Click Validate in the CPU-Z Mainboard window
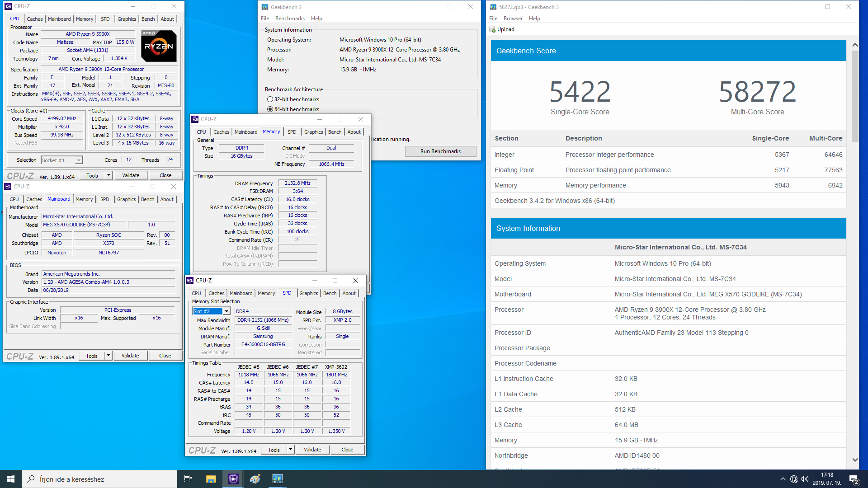This screenshot has height=488, width=868. [130, 356]
